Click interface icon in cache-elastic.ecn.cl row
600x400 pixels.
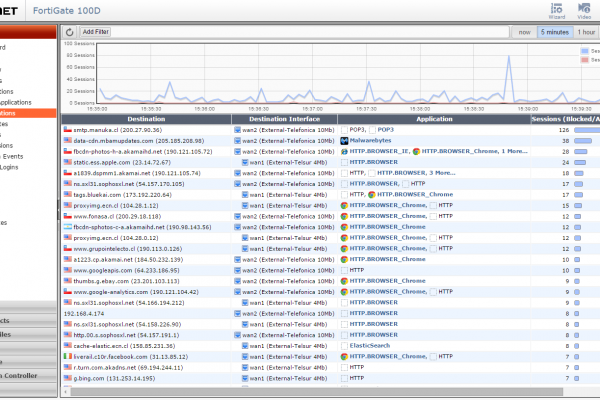245,346
